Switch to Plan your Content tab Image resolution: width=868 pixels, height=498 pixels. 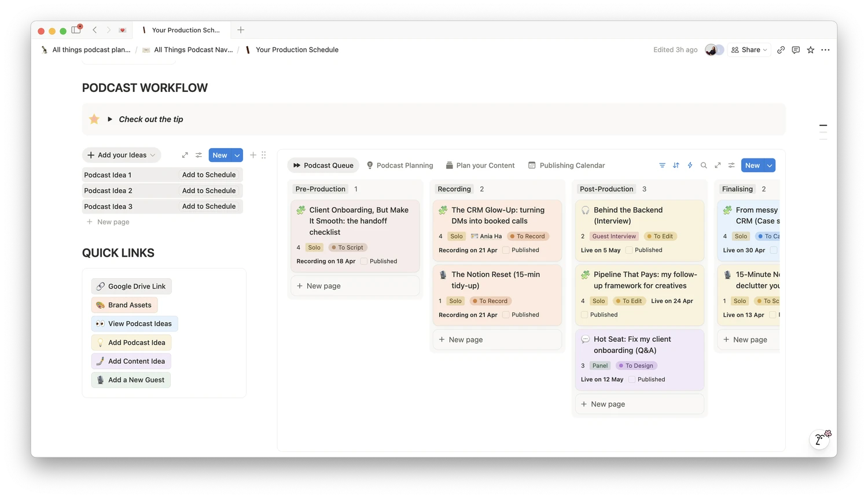pyautogui.click(x=480, y=165)
